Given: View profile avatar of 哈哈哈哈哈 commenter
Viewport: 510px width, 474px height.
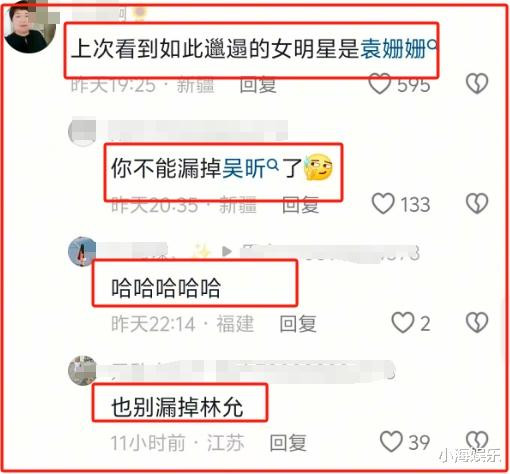Looking at the screenshot, I should pos(82,252).
